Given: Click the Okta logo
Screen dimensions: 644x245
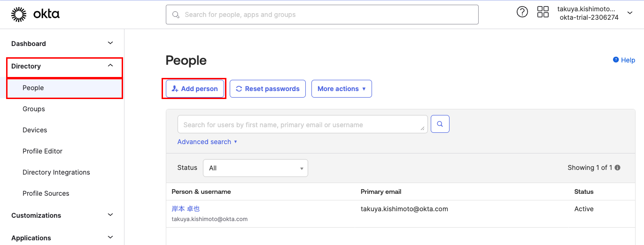Looking at the screenshot, I should point(35,15).
